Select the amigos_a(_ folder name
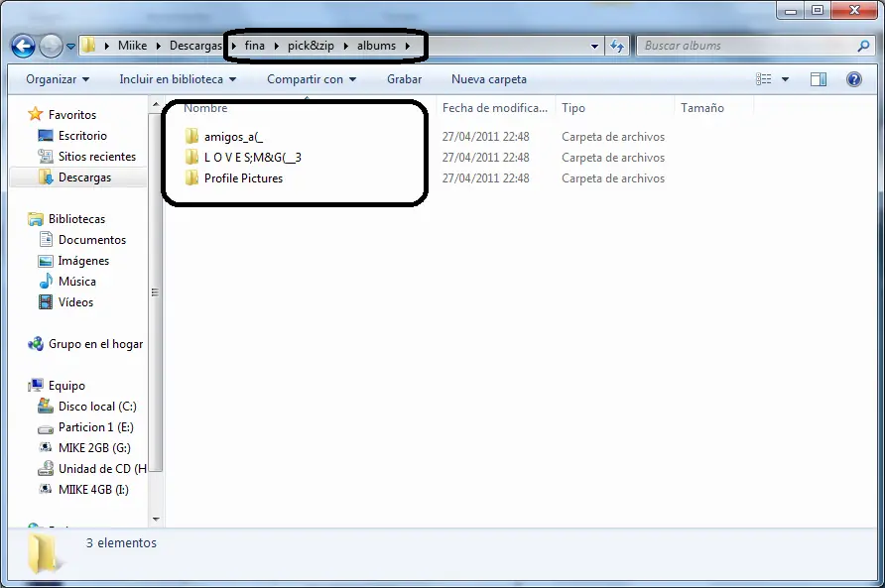The width and height of the screenshot is (885, 588). pyautogui.click(x=234, y=137)
